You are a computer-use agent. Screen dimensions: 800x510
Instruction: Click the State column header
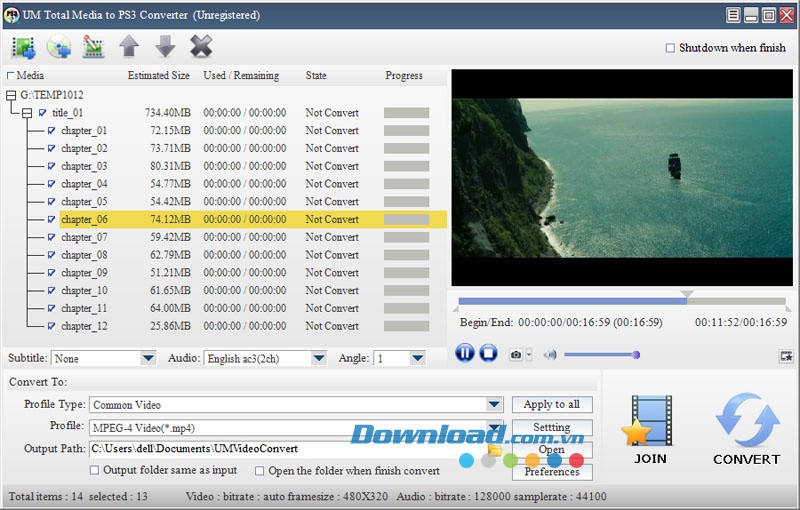316,75
